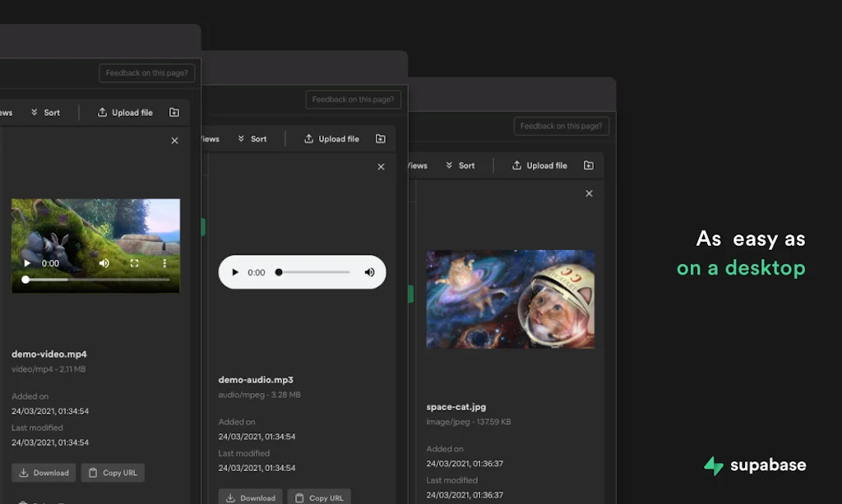
Task: Click Feedback on this page
Action: click(x=146, y=72)
